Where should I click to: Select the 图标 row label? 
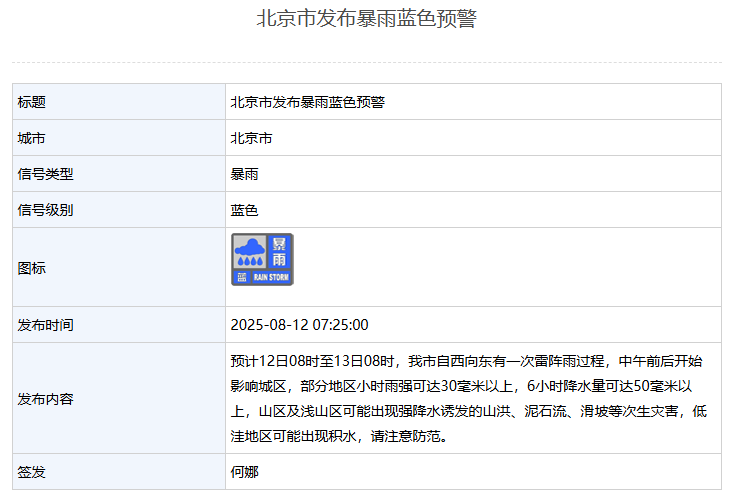tap(32, 268)
